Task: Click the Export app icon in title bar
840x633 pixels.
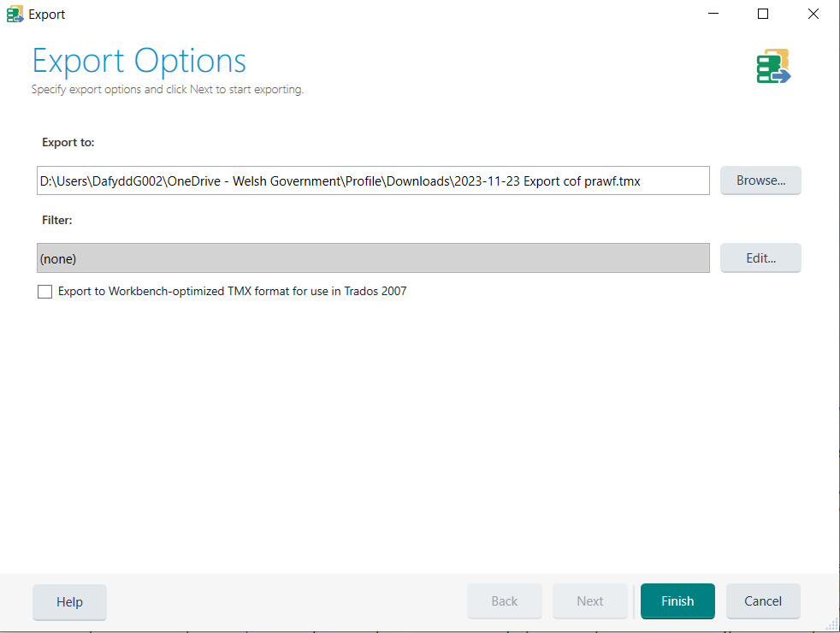Action: 15,14
